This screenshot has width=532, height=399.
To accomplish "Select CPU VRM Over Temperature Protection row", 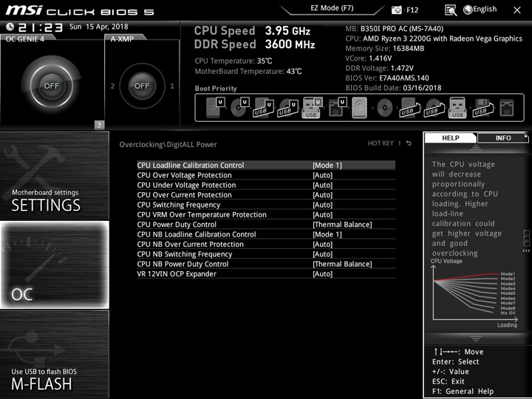I will pos(266,215).
